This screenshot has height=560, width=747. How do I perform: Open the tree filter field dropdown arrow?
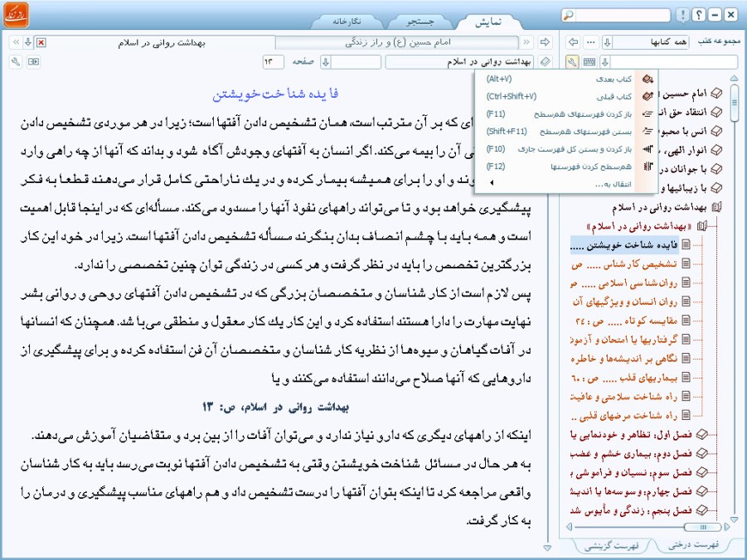pos(605,62)
